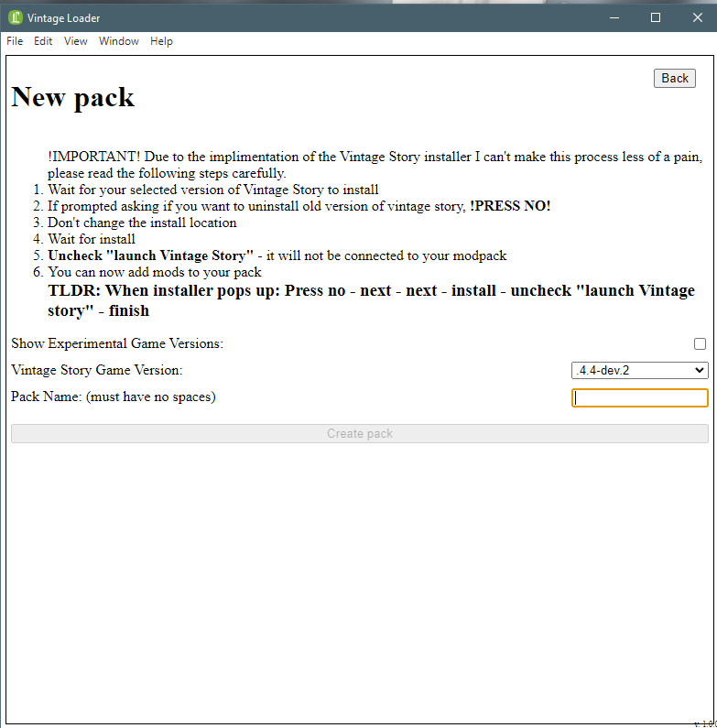Click the 'Vintage Story Game Version:' label

pos(96,370)
